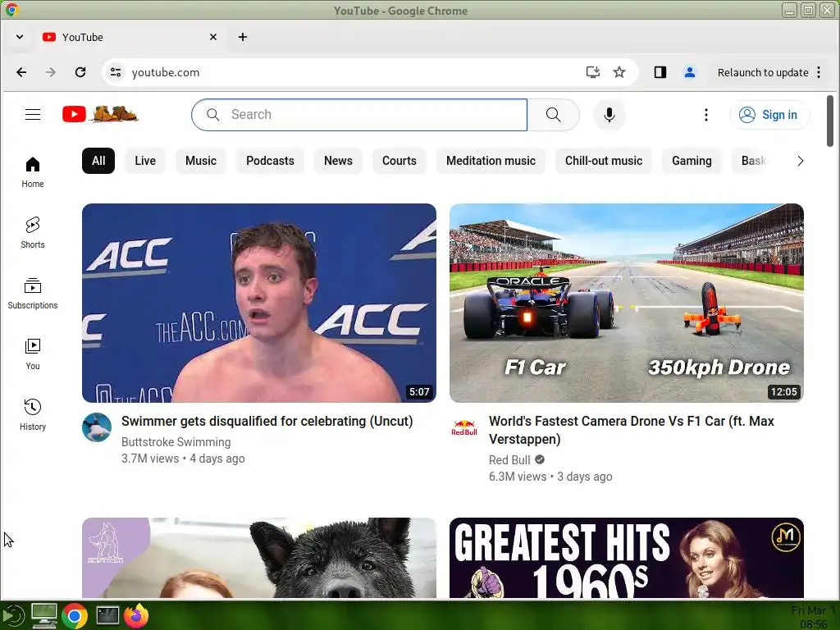
Task: Show more category chips with right arrow
Action: click(800, 161)
